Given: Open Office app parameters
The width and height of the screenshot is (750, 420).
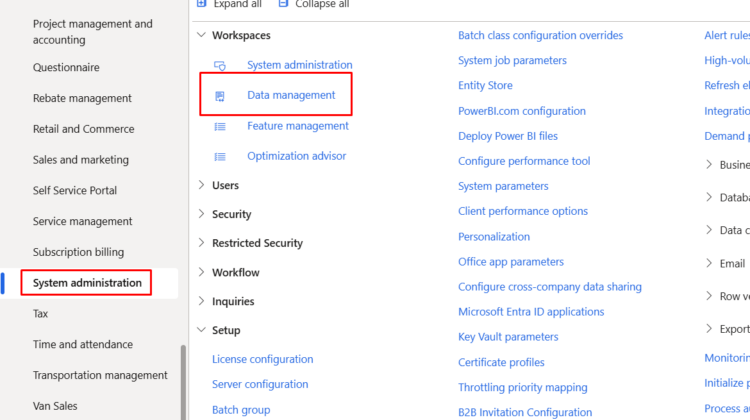Looking at the screenshot, I should tap(511, 262).
